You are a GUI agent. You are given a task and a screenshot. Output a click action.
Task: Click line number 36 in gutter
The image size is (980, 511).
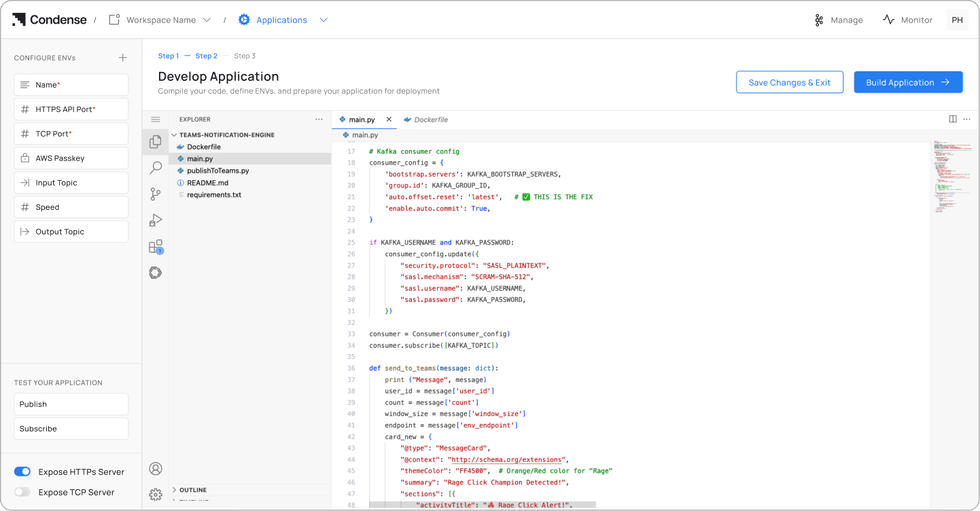[351, 368]
